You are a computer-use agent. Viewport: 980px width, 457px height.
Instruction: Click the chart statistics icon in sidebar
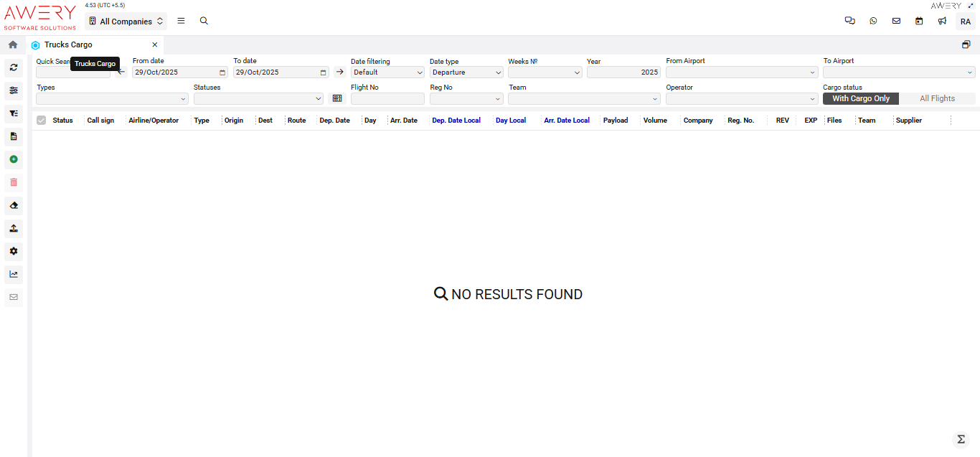pos(13,274)
